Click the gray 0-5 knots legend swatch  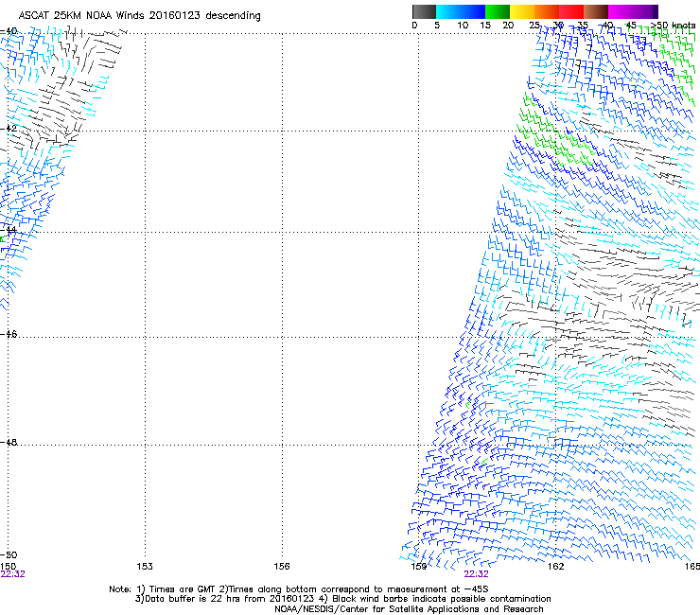[424, 11]
